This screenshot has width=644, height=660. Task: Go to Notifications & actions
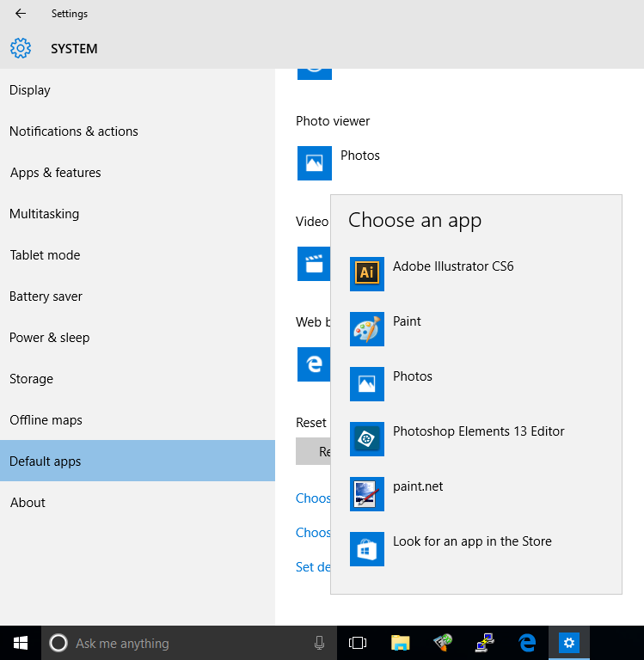click(138, 131)
